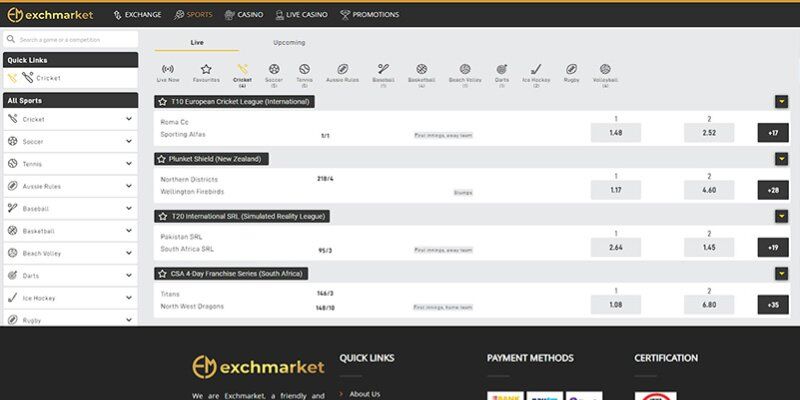The image size is (800, 400).
Task: Open the Exchange menu in the top navigation
Action: coord(137,15)
